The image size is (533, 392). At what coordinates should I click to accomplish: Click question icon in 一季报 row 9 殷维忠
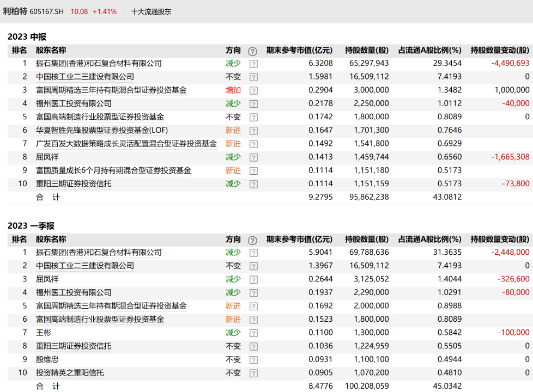pos(253,360)
